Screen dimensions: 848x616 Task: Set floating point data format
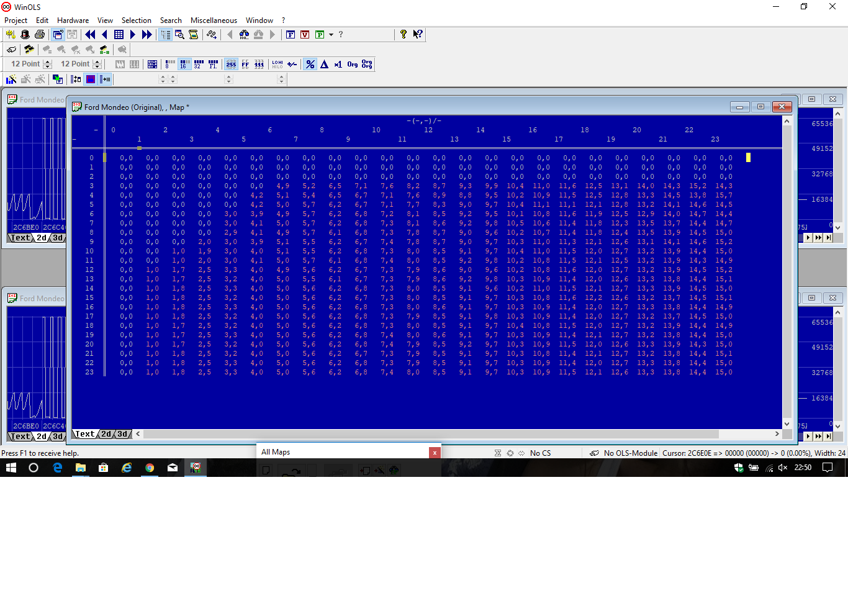pos(213,64)
